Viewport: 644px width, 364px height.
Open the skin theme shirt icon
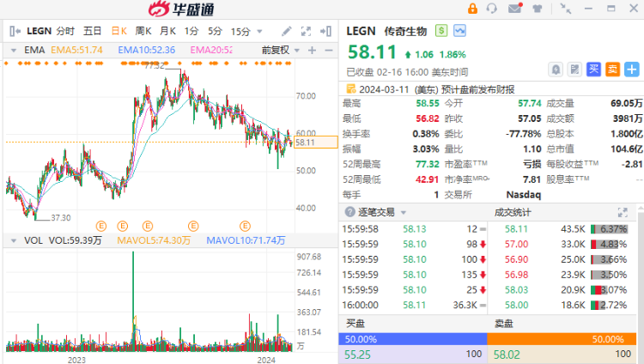[538, 9]
